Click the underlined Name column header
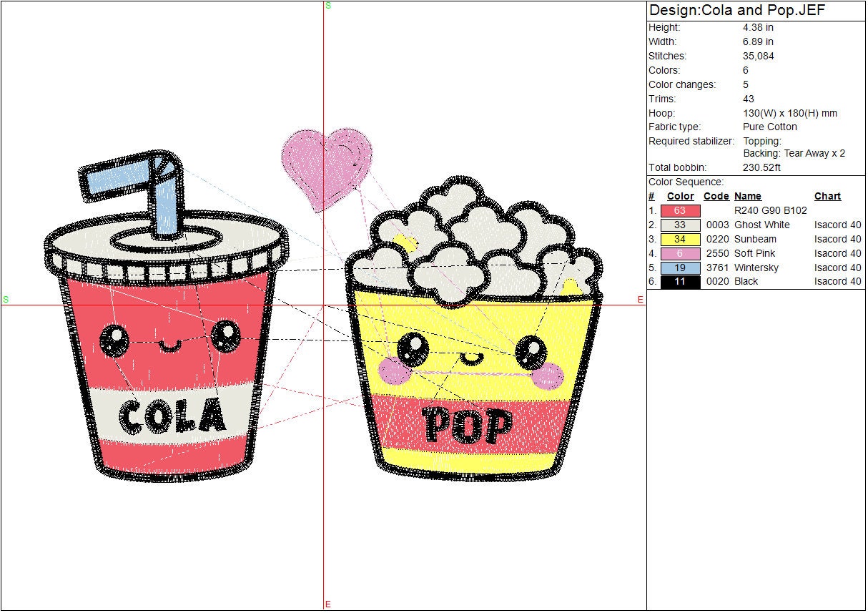The image size is (868, 613). click(747, 197)
